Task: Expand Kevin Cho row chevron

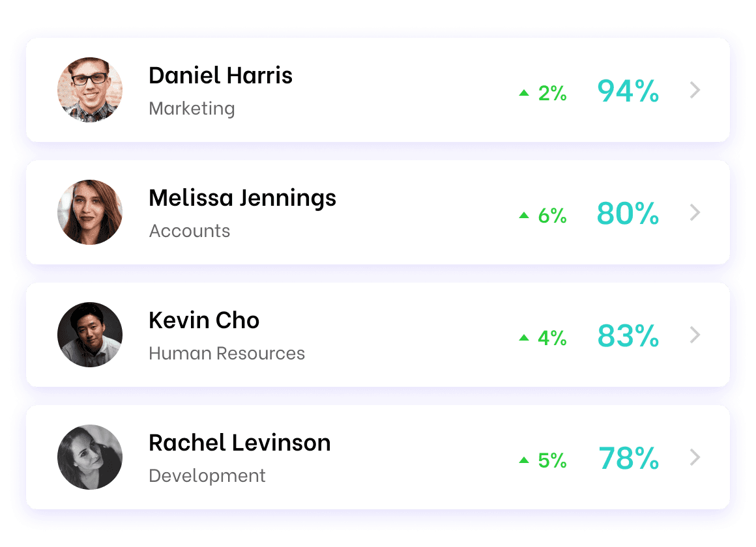Action: point(695,335)
